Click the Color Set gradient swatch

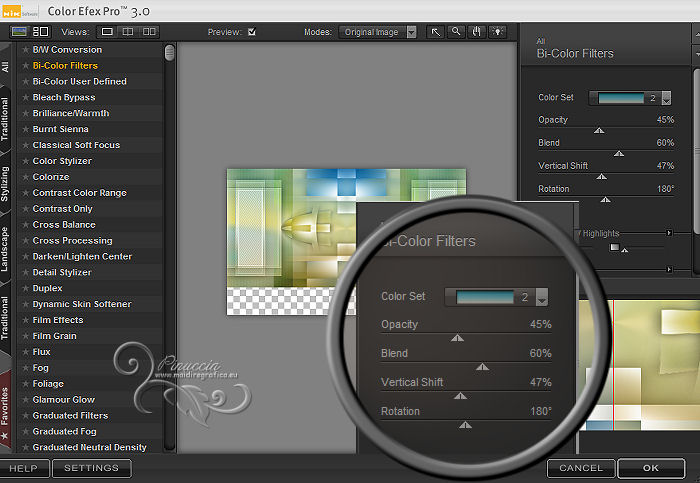tap(621, 98)
